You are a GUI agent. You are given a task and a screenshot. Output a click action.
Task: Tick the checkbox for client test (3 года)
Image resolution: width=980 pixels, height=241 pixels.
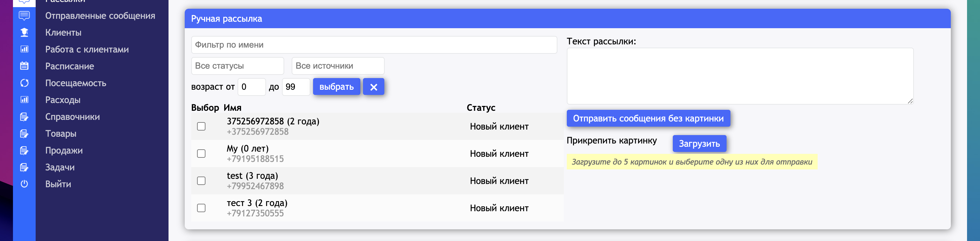click(201, 181)
